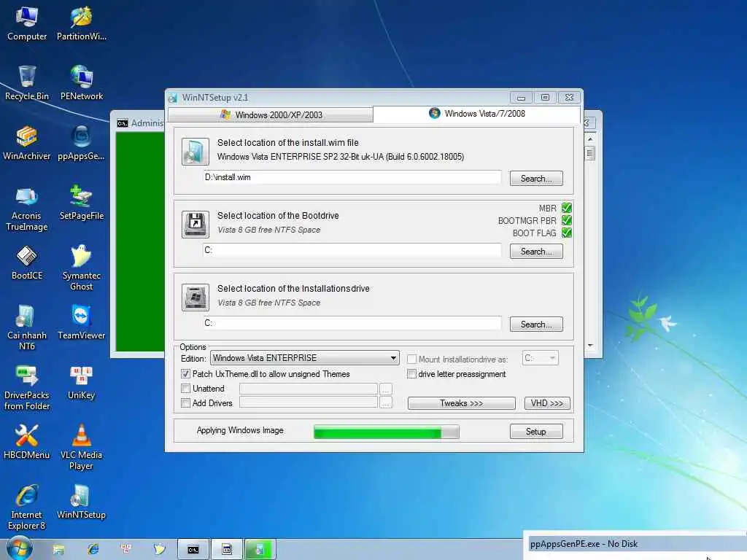747x560 pixels.
Task: Click the Applying Windows Image progress bar
Action: coord(387,432)
